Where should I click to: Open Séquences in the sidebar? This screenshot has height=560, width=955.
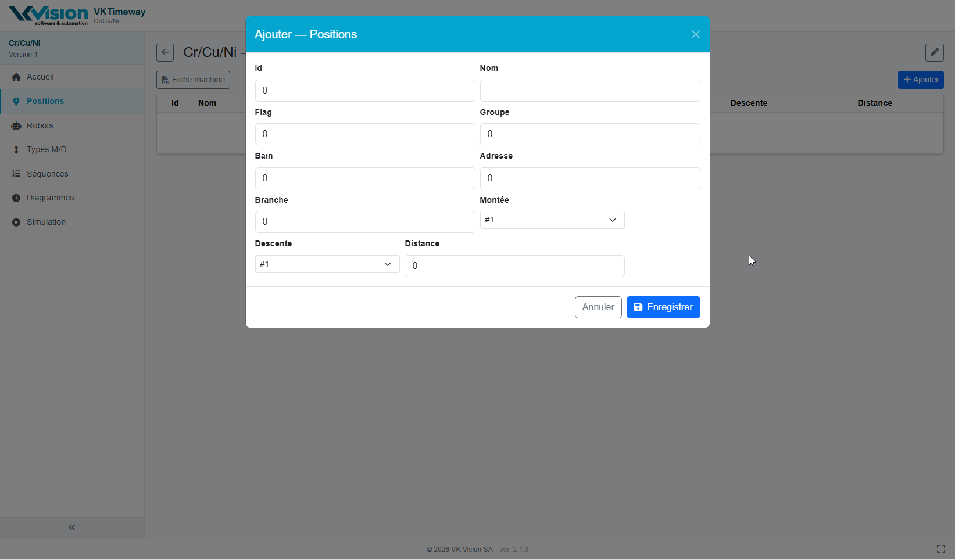tap(47, 174)
